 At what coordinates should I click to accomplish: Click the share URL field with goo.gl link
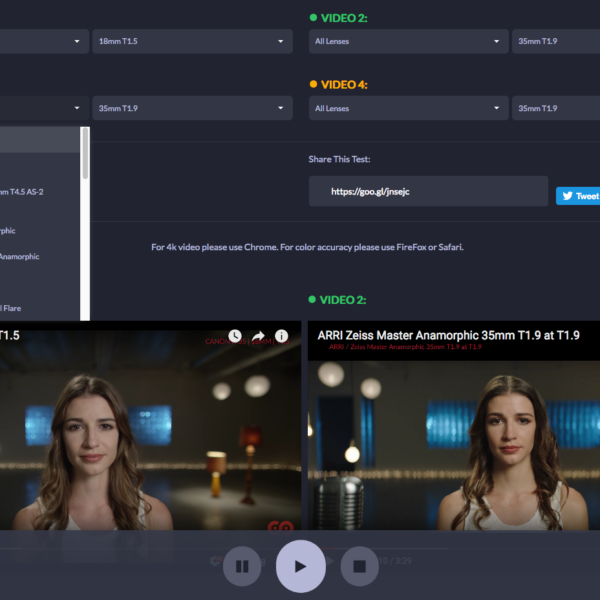click(x=429, y=191)
